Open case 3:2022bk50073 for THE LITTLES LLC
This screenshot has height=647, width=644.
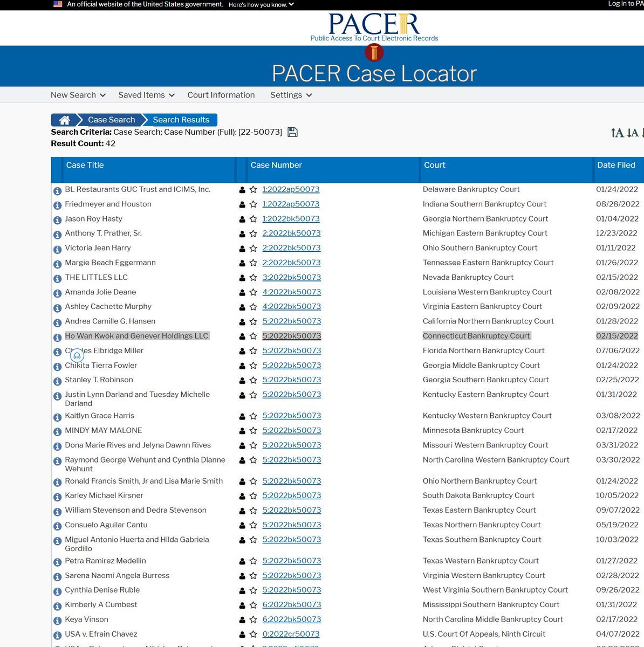tap(291, 277)
